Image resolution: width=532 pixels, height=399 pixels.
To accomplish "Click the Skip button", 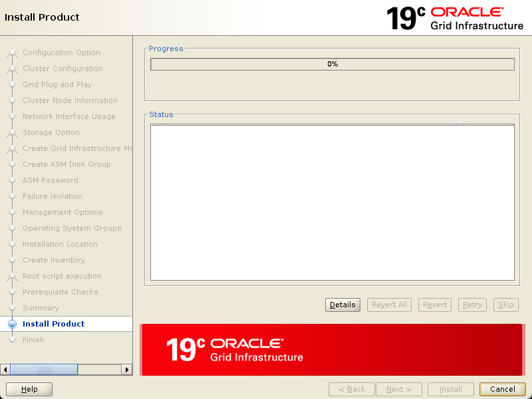I will tap(505, 305).
